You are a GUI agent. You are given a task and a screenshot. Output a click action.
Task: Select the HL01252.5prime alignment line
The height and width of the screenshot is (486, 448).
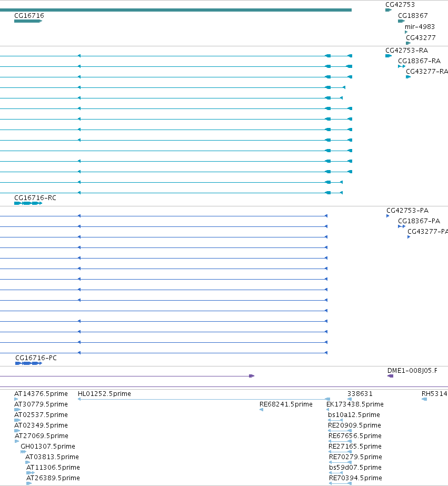pyautogui.click(x=204, y=399)
